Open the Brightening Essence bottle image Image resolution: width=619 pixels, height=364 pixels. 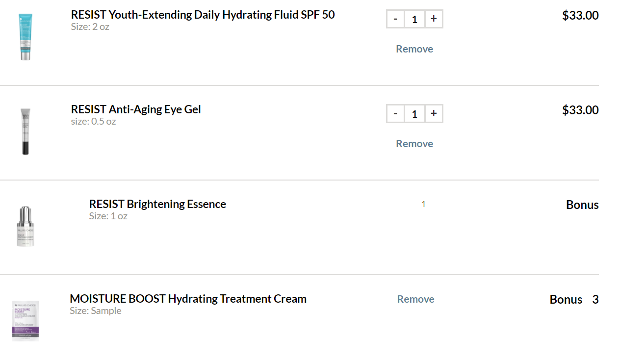click(26, 226)
